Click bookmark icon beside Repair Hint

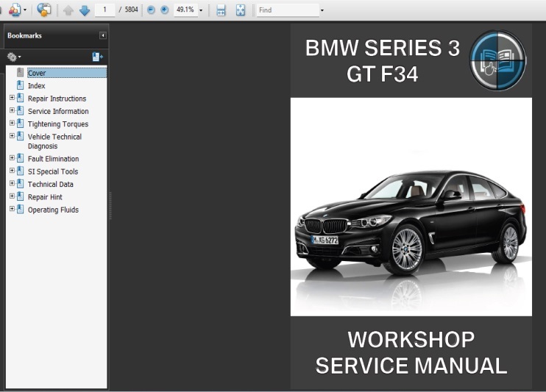[21, 196]
